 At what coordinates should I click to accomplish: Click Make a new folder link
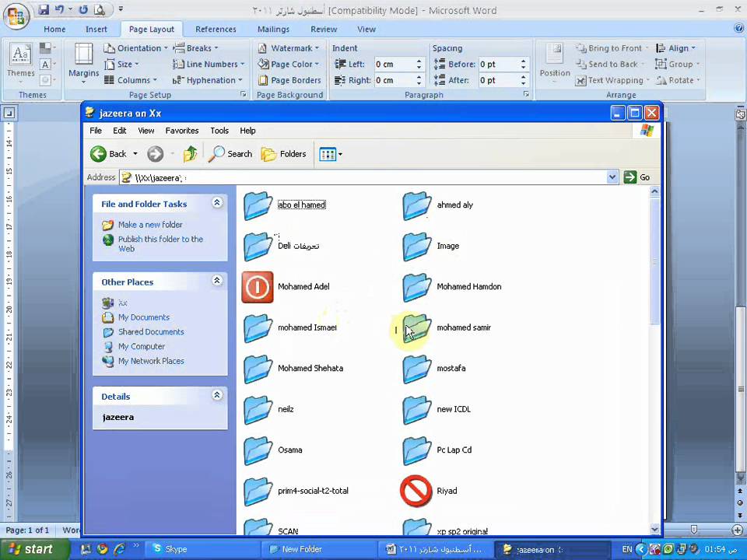click(150, 225)
